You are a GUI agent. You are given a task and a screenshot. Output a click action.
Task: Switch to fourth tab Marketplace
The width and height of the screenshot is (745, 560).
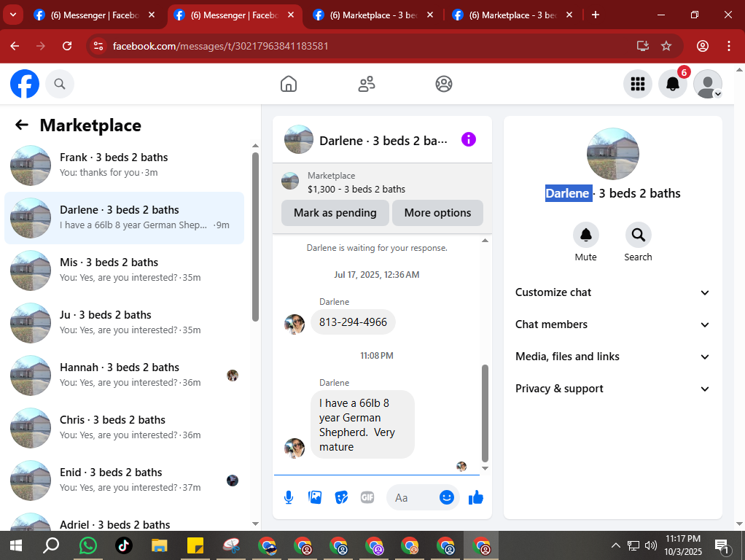[513, 15]
